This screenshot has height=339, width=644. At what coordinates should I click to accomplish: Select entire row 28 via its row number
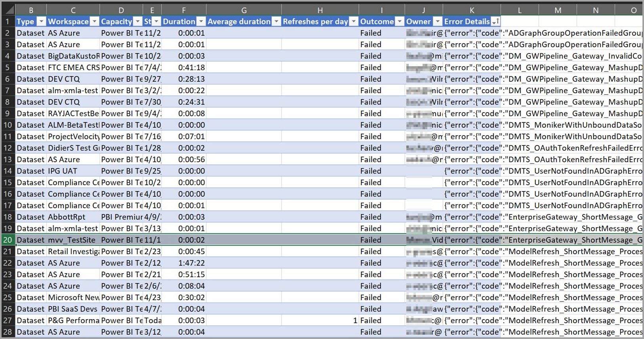pyautogui.click(x=8, y=332)
